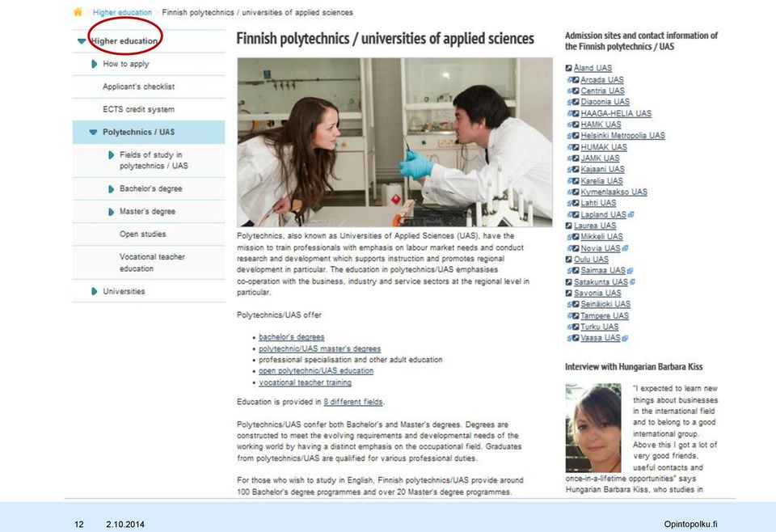Open ECTS credit system menu item
This screenshot has height=532, width=776.
[138, 109]
